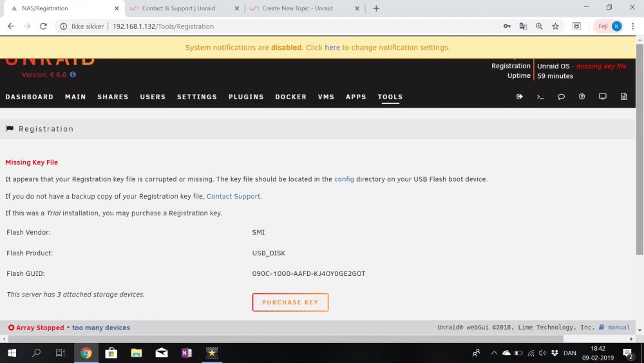
Task: Click the version info icon beside 6.6.6
Action: pyautogui.click(x=73, y=74)
